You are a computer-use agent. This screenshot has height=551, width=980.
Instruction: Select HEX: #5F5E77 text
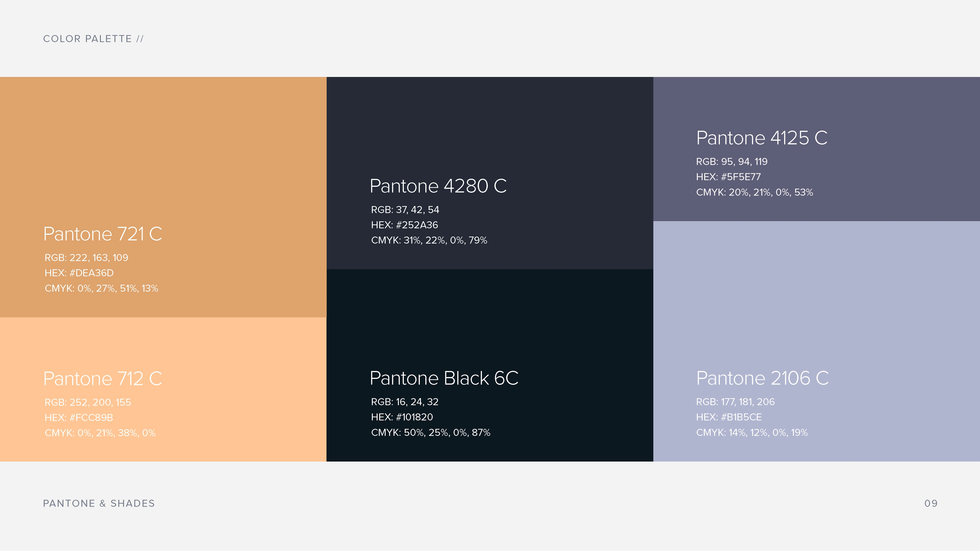tap(728, 177)
